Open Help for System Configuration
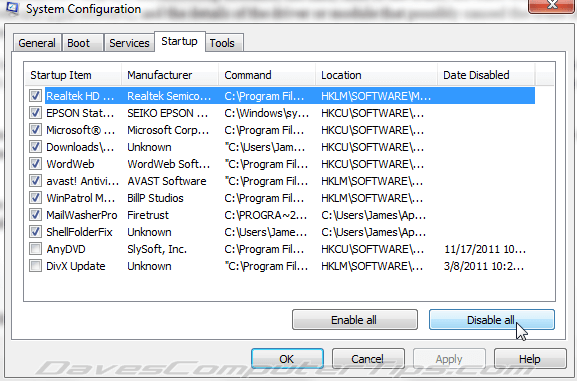This screenshot has height=381, width=577. pos(530,359)
